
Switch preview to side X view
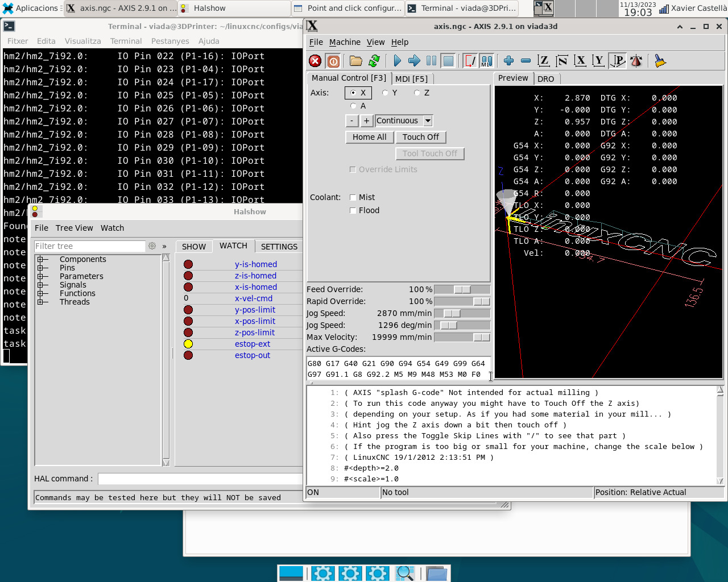coord(580,61)
